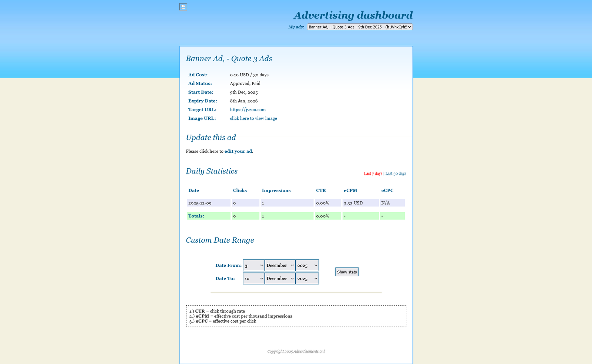Click the Copyright 2025 footer text
592x364 pixels.
296,351
